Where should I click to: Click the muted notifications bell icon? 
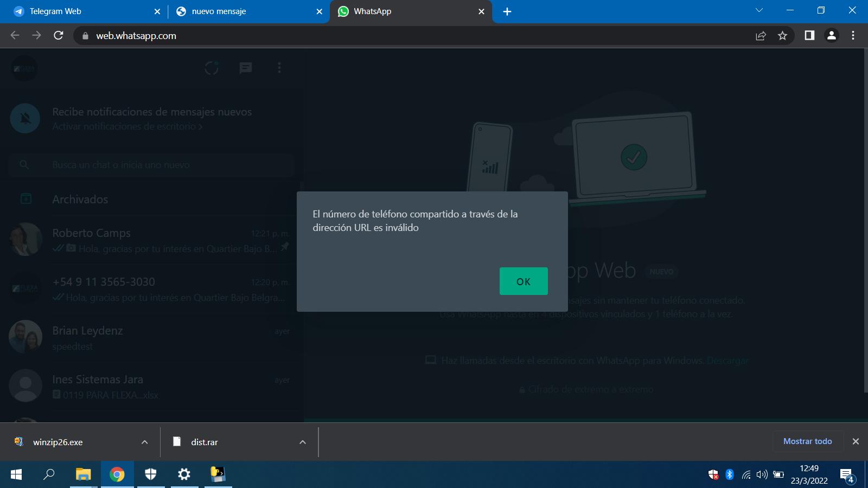pos(25,118)
